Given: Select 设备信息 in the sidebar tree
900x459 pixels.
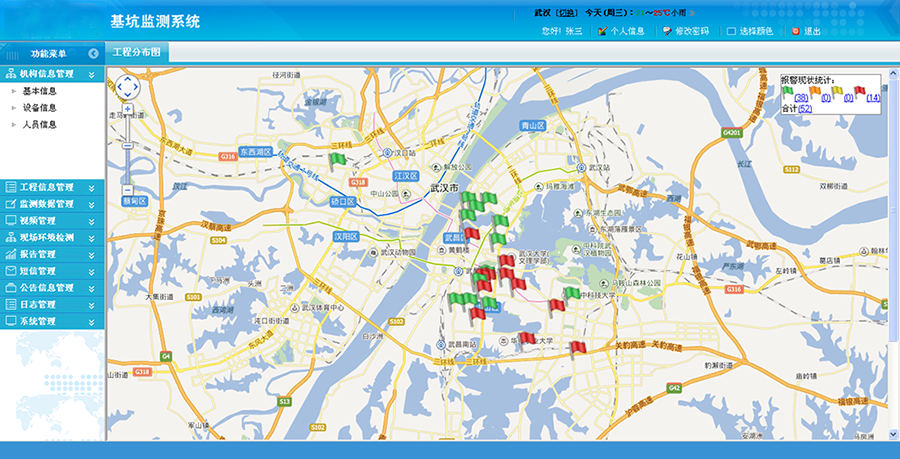Looking at the screenshot, I should coord(39,108).
